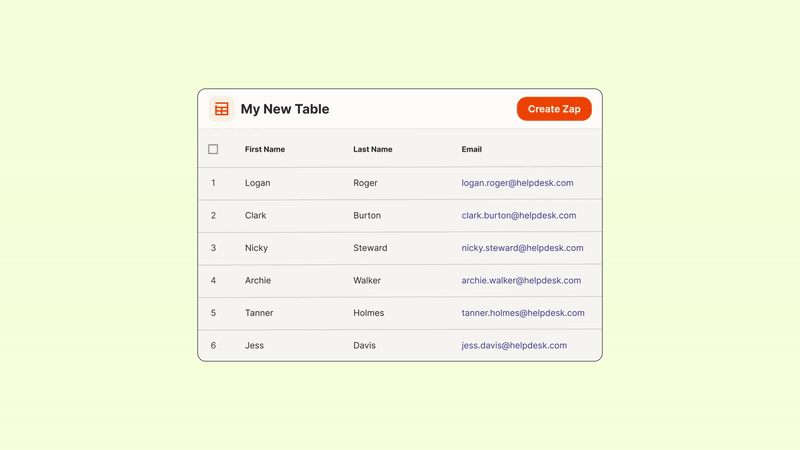
Task: Click jess.davis@helpdesk.com email link
Action: [514, 345]
